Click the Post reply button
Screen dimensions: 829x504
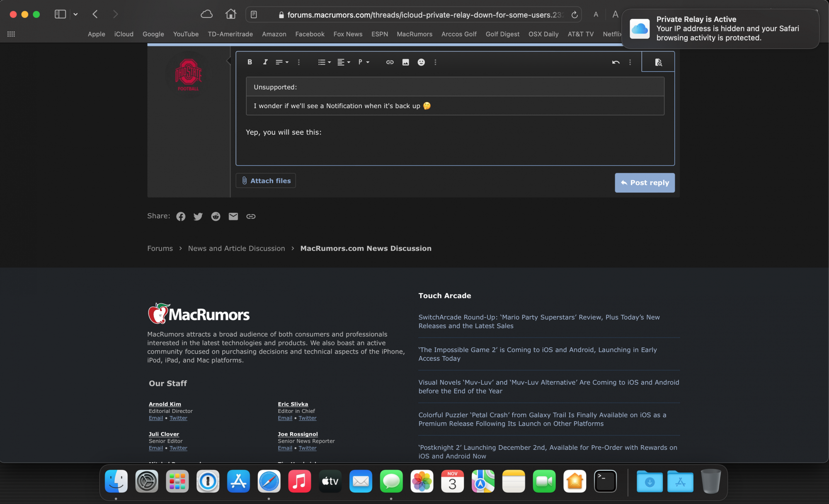tap(645, 183)
